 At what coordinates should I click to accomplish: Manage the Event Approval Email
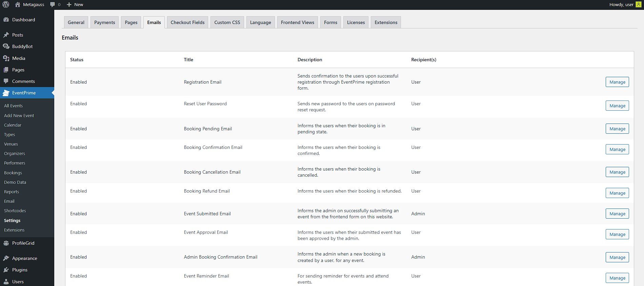(617, 234)
